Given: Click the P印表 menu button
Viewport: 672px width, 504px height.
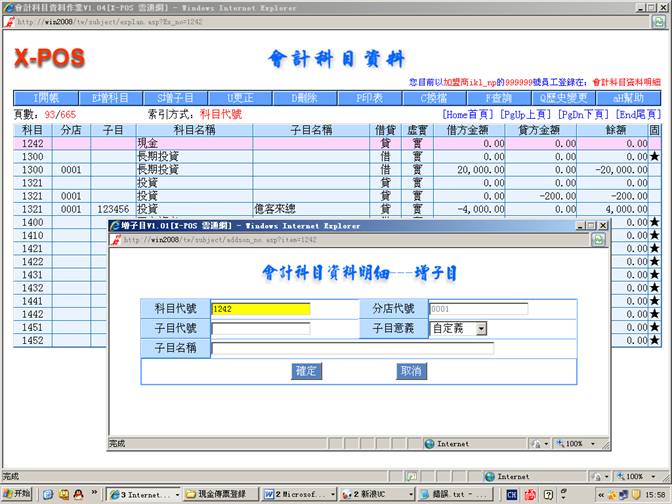Looking at the screenshot, I should [369, 98].
